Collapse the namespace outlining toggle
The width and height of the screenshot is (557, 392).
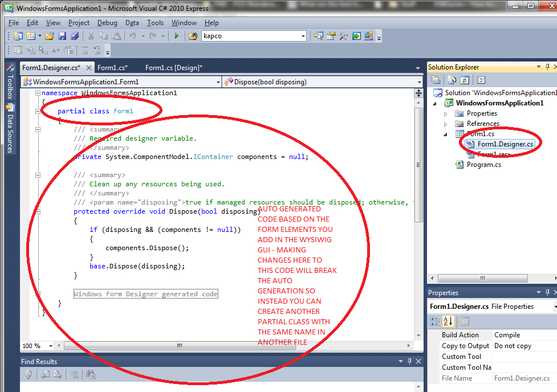tap(38, 93)
